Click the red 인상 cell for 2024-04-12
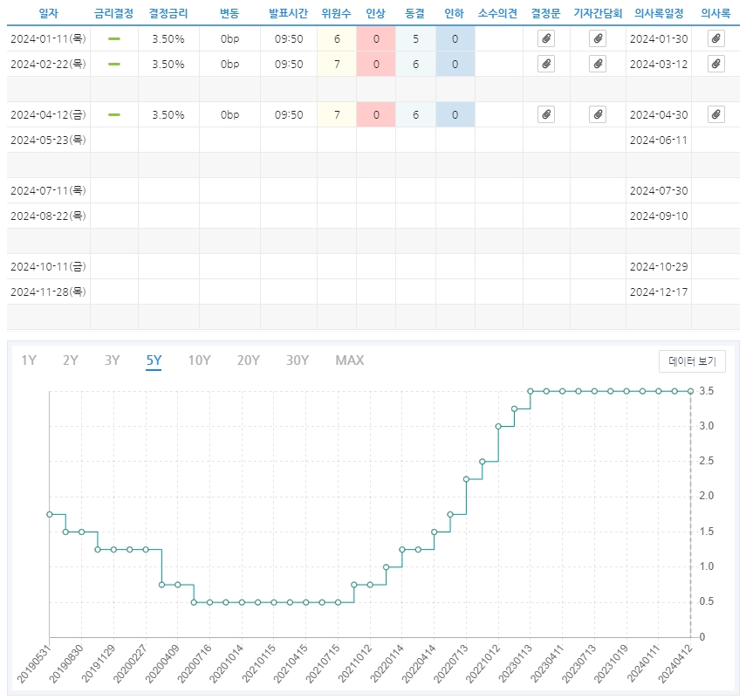The width and height of the screenshot is (746, 700). pos(376,114)
